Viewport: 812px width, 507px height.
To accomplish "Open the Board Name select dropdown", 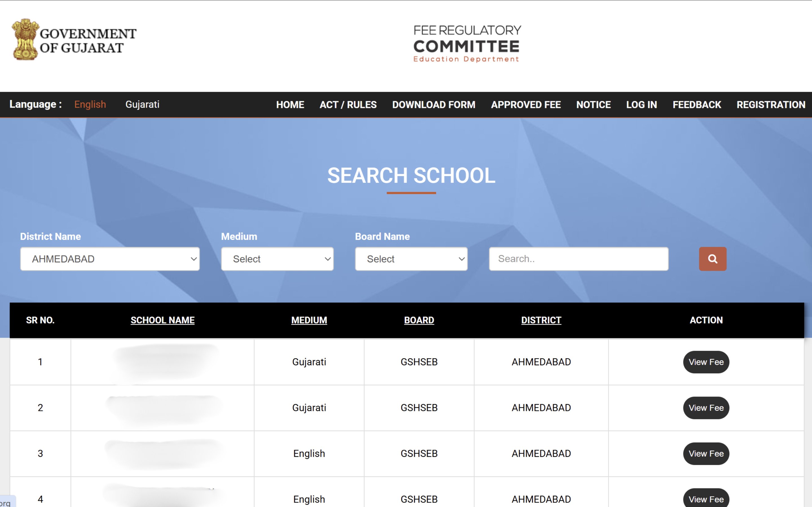I will [x=411, y=259].
